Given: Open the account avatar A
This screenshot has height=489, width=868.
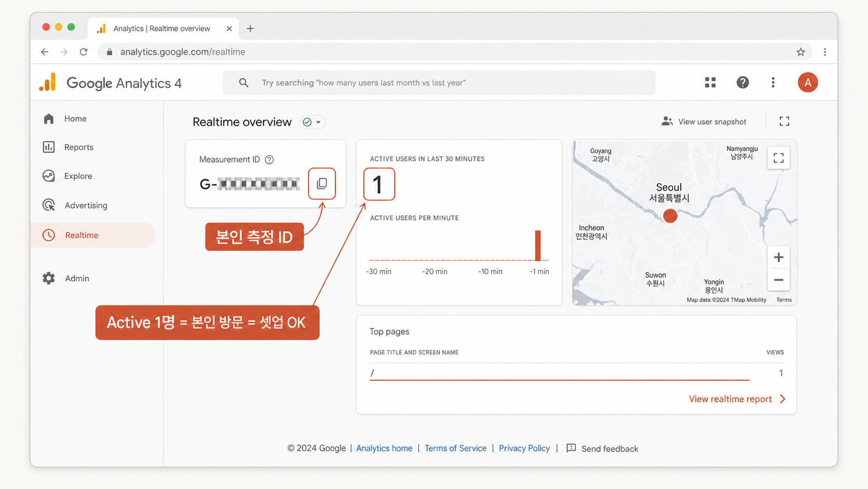Looking at the screenshot, I should [807, 83].
